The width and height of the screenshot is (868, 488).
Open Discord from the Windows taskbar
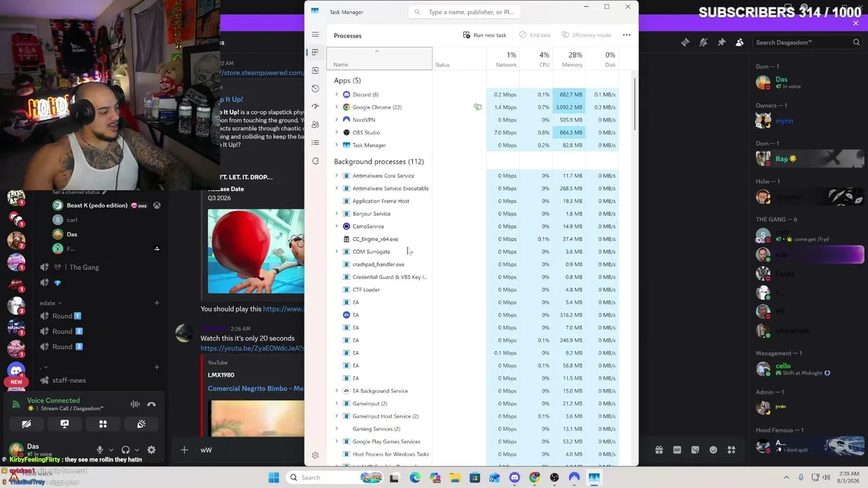[x=515, y=478]
